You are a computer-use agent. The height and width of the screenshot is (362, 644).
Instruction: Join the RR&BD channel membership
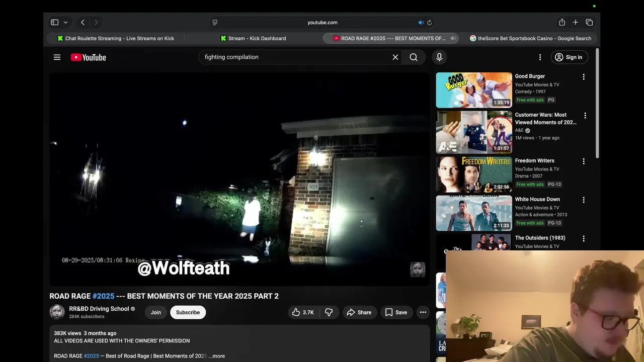click(156, 312)
